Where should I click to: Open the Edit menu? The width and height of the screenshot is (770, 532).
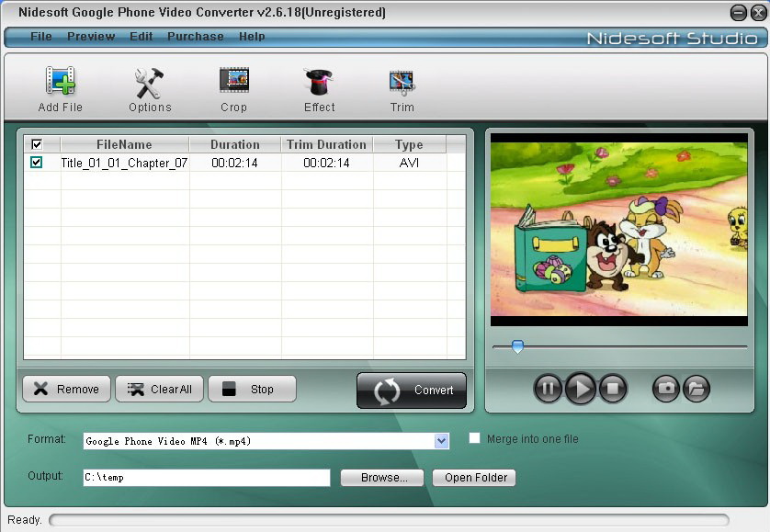[x=141, y=37]
